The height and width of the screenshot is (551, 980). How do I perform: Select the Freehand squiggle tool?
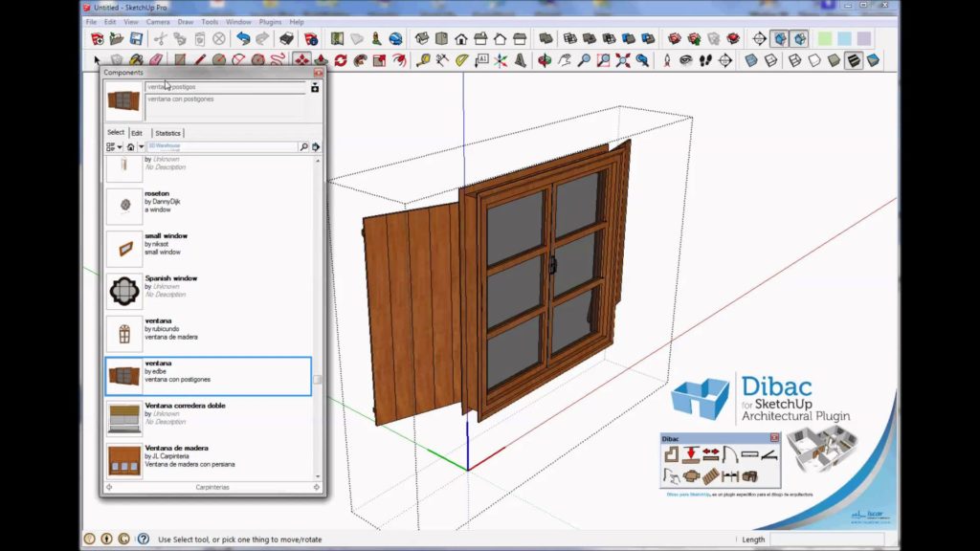click(278, 60)
